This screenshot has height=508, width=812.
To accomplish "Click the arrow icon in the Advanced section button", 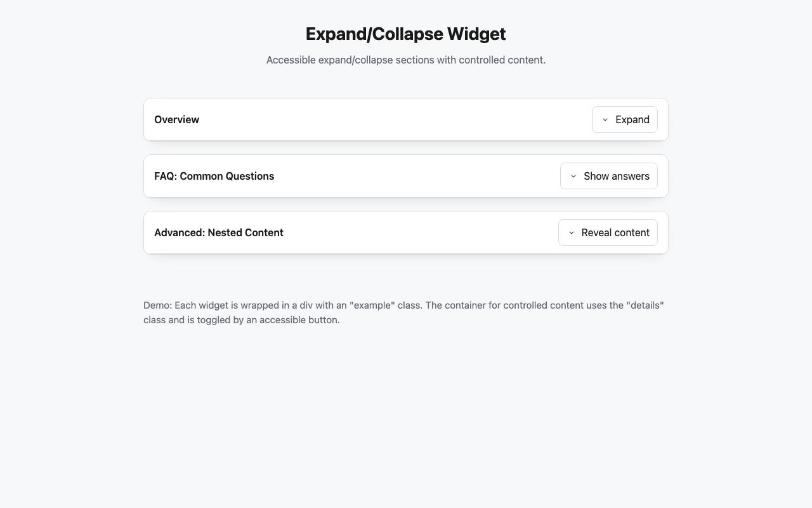I will (x=571, y=232).
